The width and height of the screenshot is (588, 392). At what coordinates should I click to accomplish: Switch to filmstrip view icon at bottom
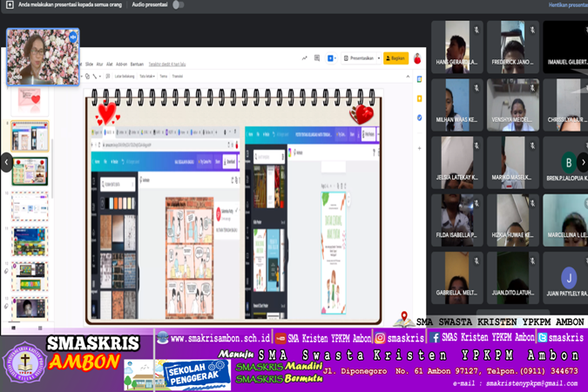point(13,328)
